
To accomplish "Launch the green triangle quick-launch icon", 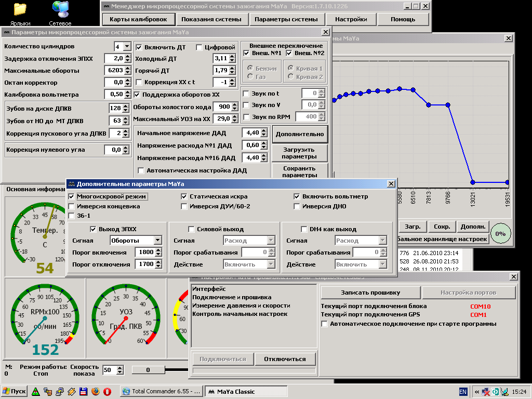I will [36, 392].
